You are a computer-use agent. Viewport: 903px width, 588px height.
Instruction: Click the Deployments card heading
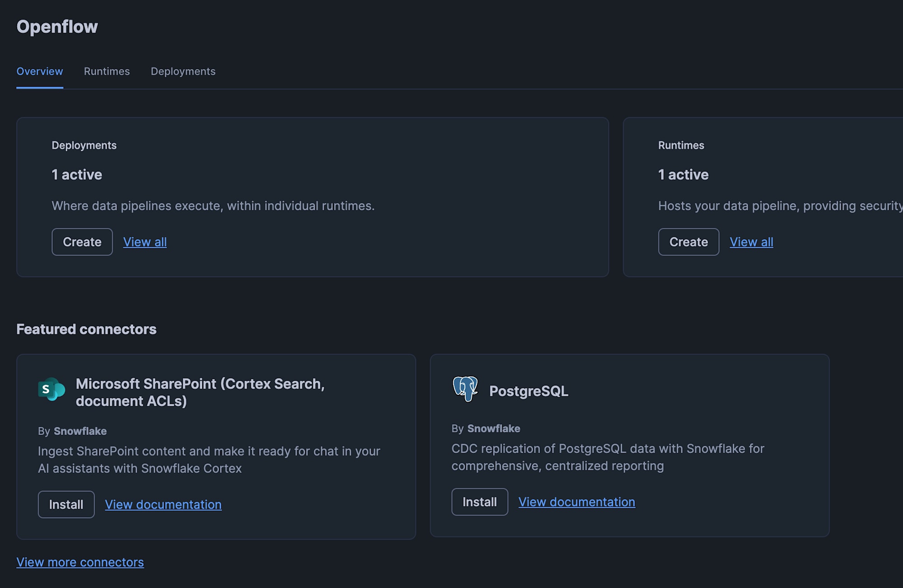pos(84,145)
